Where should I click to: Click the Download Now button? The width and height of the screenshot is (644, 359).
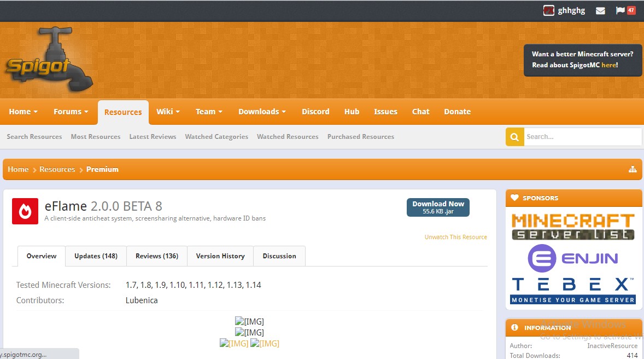coord(438,207)
